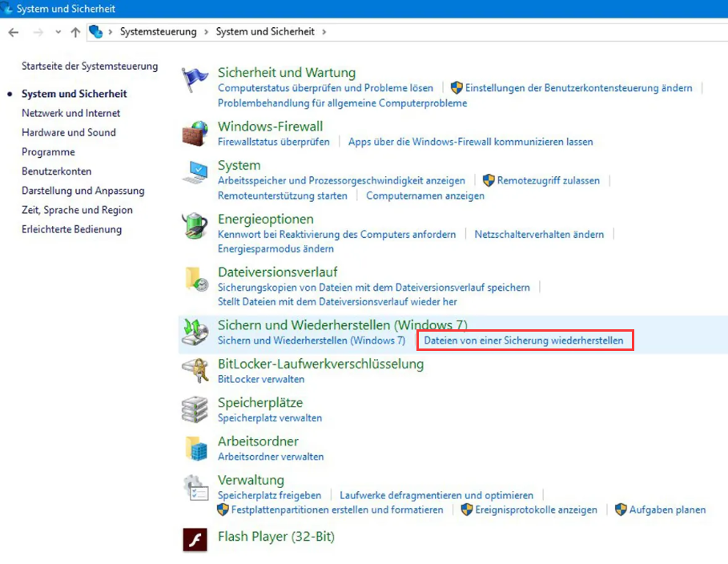Expand chevron after System und Sicherheit breadcrumb
This screenshot has width=728, height=564.
324,32
